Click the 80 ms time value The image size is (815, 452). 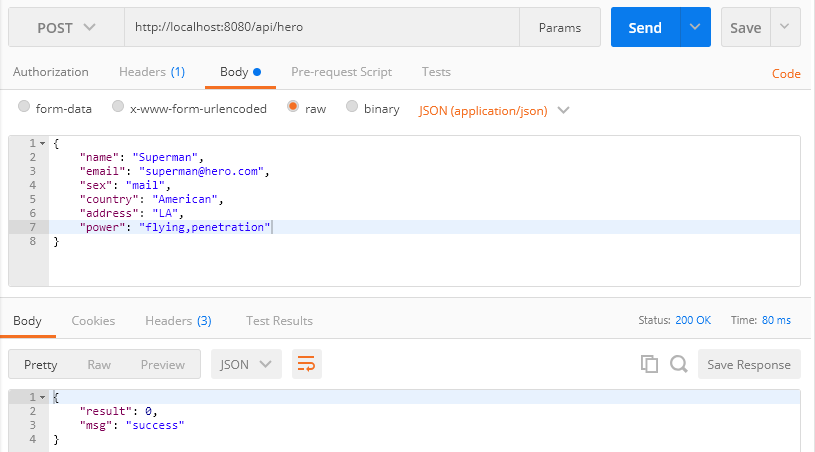(776, 320)
